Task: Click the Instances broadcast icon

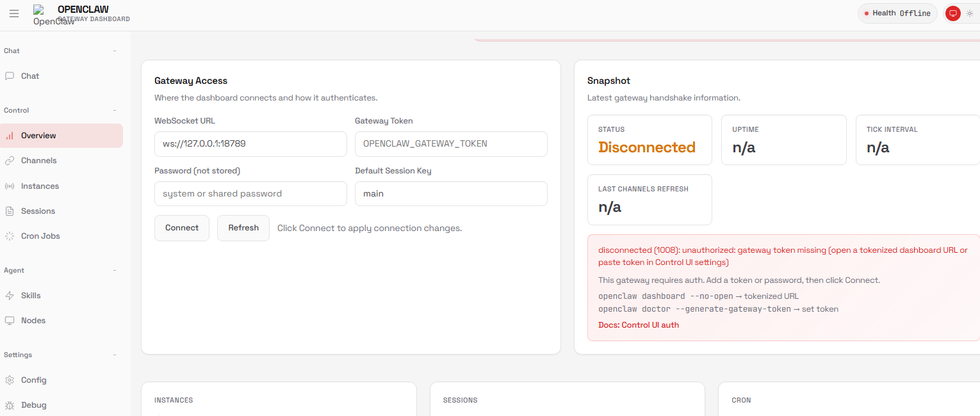Action: tap(10, 186)
